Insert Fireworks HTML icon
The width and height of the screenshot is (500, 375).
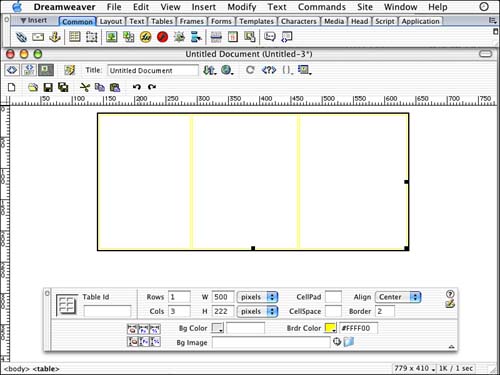pyautogui.click(x=145, y=37)
